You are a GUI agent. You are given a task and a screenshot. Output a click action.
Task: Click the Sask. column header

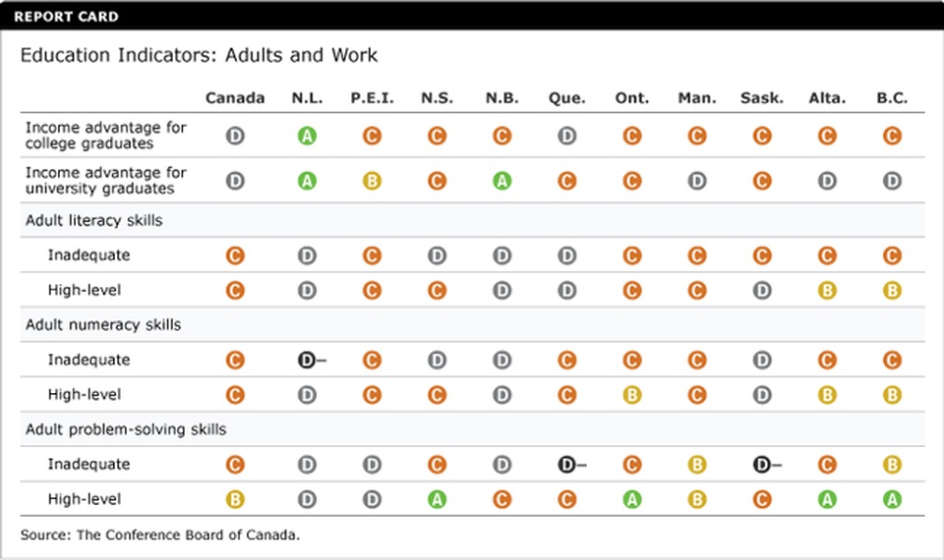[762, 98]
